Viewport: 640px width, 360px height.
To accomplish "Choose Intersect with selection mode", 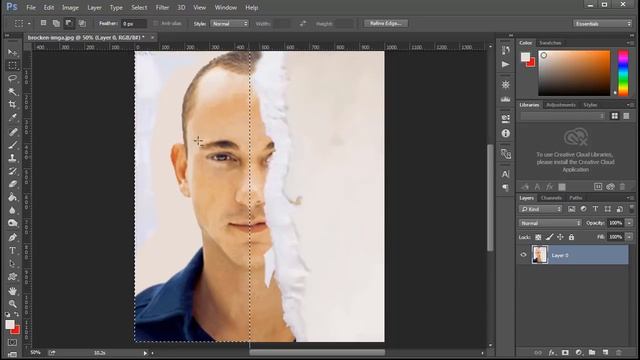I will 82,23.
